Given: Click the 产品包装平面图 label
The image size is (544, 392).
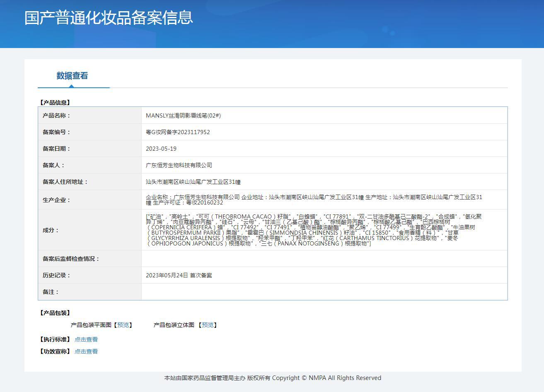Looking at the screenshot, I should pyautogui.click(x=91, y=325).
